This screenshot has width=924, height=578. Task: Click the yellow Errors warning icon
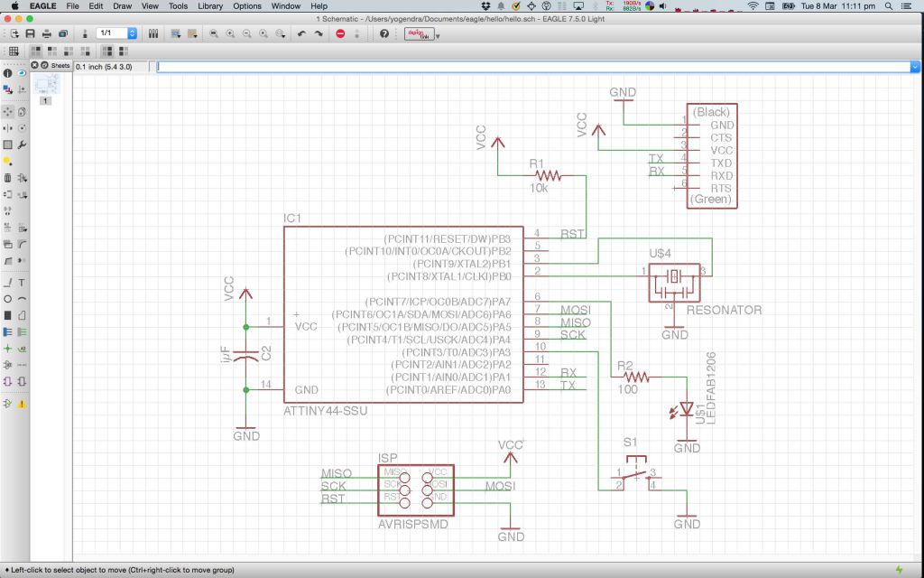tap(22, 404)
